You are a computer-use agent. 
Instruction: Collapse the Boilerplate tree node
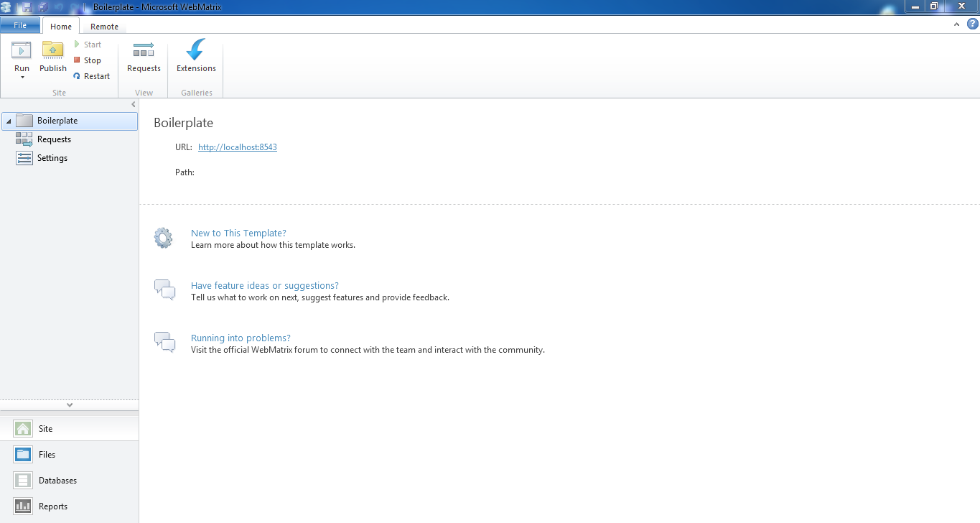(x=9, y=121)
